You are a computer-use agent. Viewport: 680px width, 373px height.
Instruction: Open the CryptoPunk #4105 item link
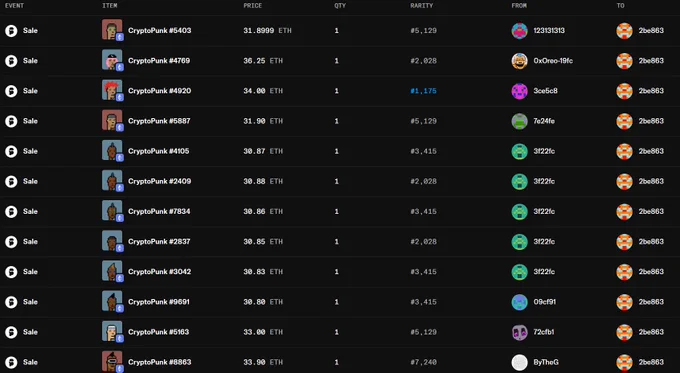tap(159, 151)
